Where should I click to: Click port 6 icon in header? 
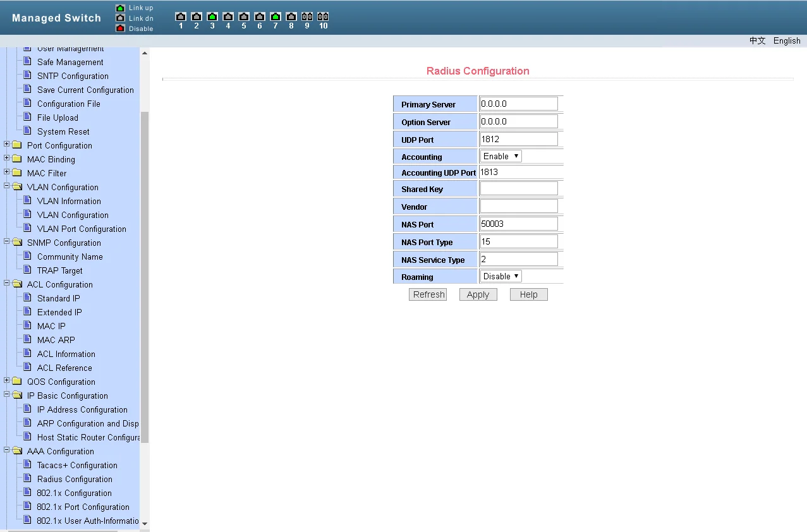pos(260,16)
